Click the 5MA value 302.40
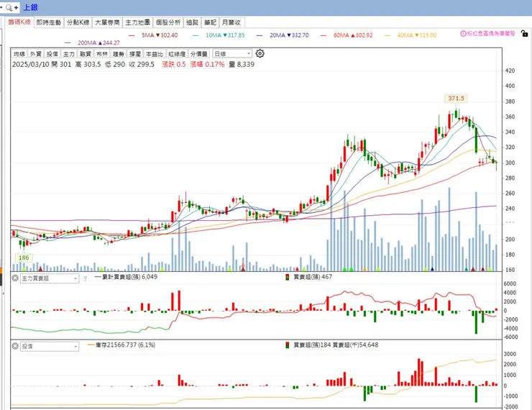532x410 pixels. (x=169, y=35)
